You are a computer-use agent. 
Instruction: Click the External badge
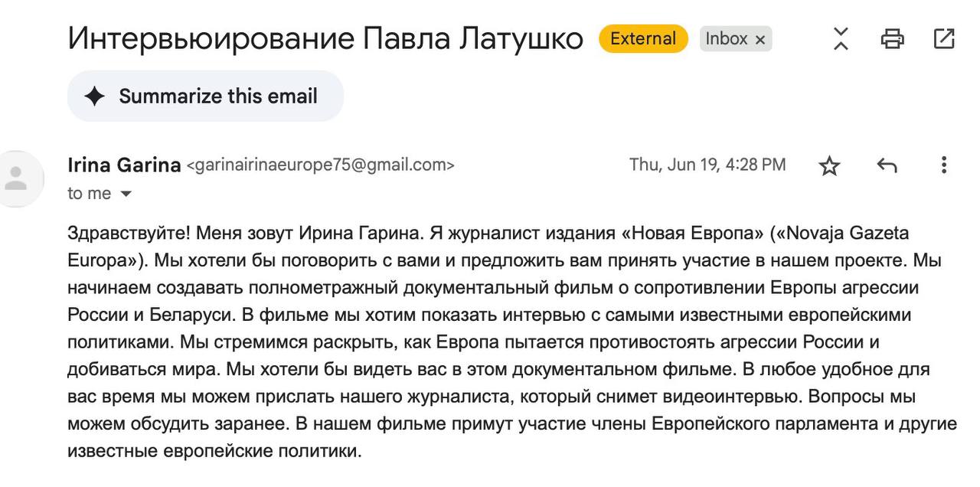tap(644, 38)
